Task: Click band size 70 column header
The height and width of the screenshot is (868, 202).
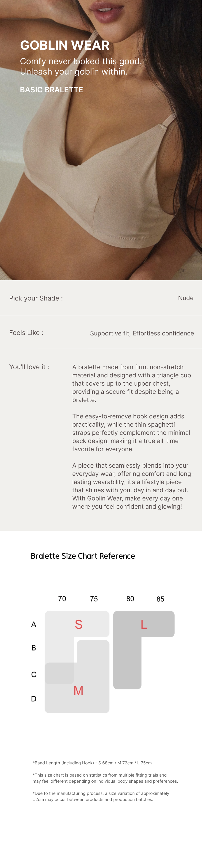Action: 62,599
